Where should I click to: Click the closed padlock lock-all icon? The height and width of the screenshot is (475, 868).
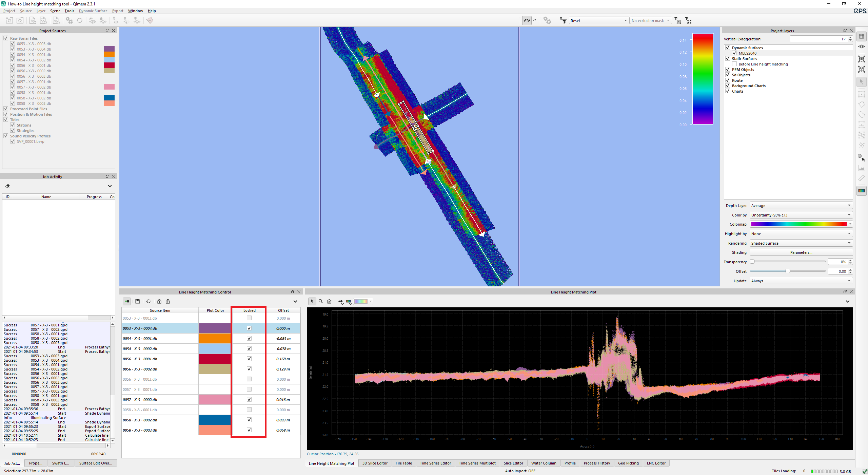[159, 301]
